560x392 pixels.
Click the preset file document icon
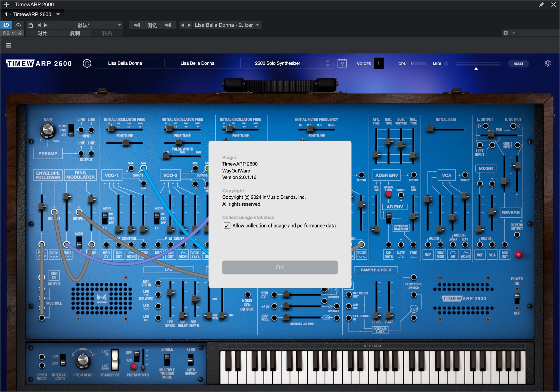pos(30,25)
